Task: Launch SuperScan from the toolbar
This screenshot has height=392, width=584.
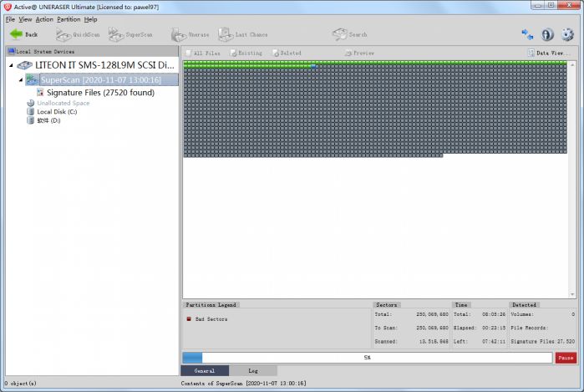Action: coord(130,34)
